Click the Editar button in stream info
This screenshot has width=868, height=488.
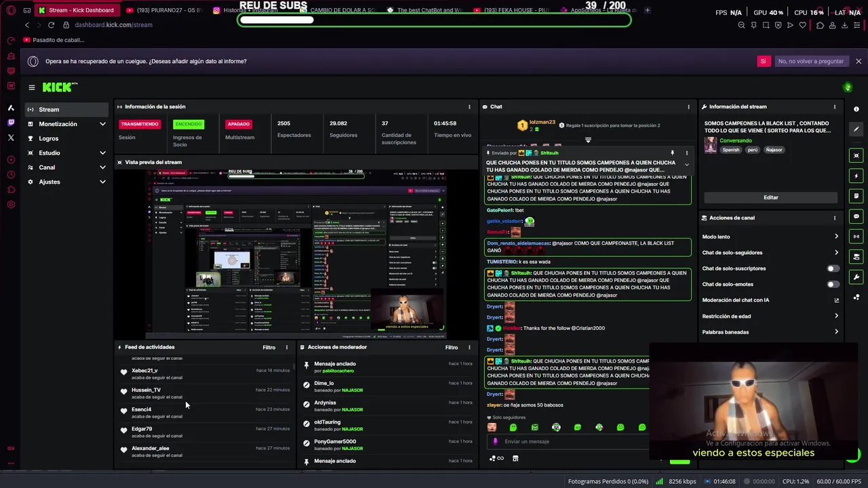771,197
